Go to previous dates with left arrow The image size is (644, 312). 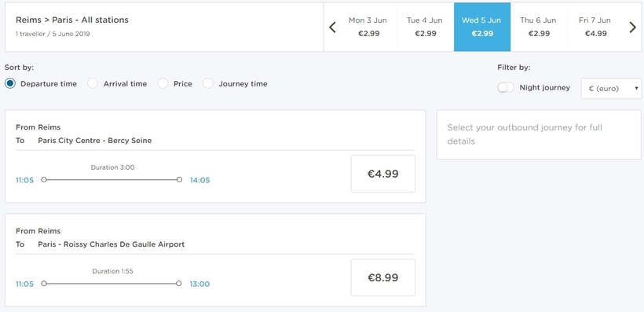tap(333, 28)
